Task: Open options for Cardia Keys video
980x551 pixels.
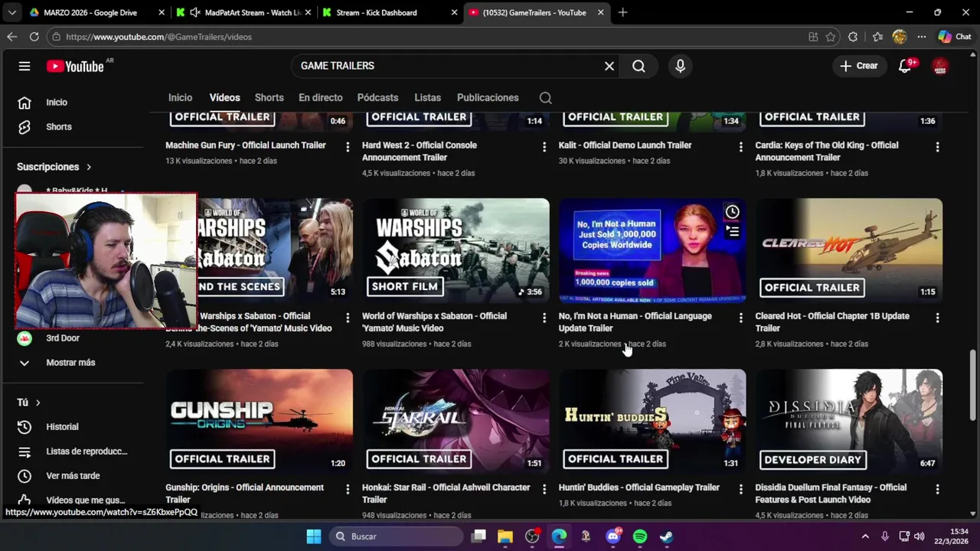Action: [x=937, y=146]
